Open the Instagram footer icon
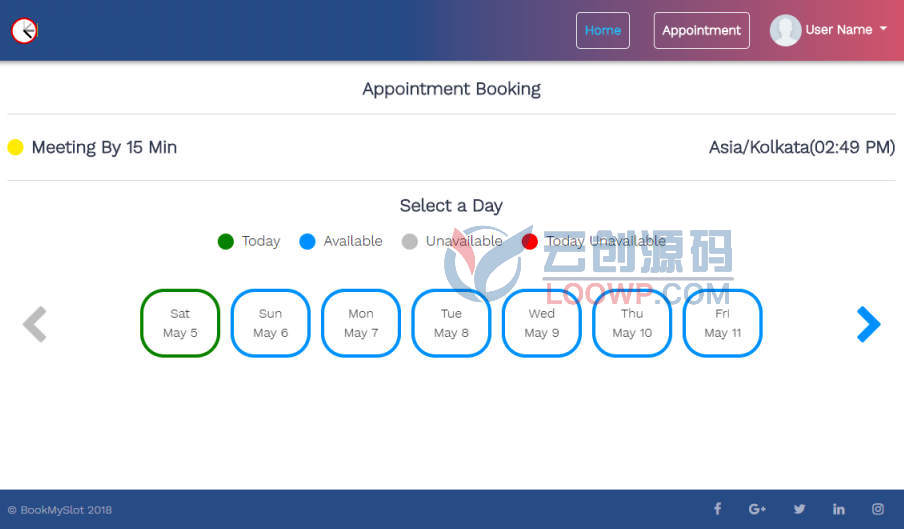 pos(877,509)
